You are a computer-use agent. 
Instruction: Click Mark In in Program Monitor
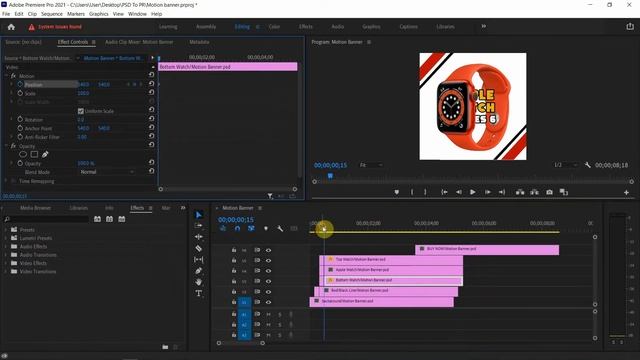coord(412,192)
